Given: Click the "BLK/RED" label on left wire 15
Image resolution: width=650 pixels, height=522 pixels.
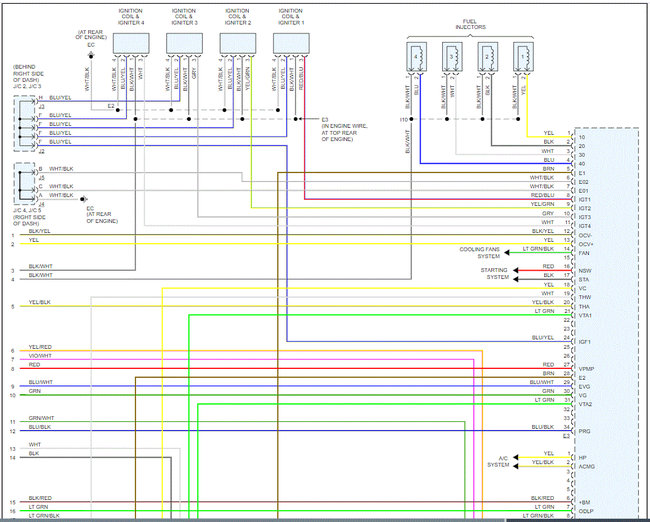Looking at the screenshot, I should click(40, 498).
